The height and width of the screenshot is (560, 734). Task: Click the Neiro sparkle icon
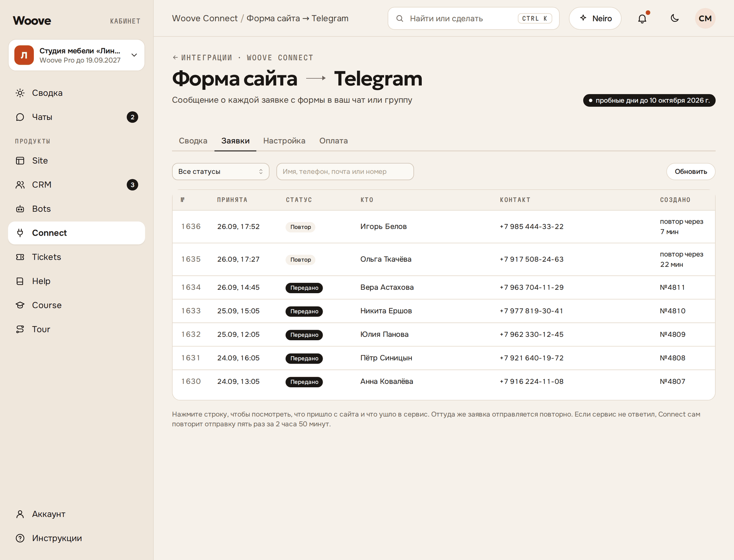(x=583, y=18)
